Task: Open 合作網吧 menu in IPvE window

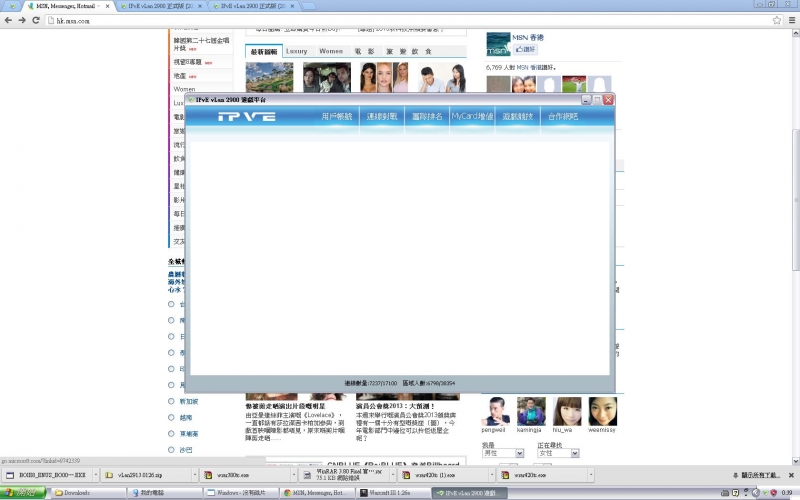Action: pos(563,117)
